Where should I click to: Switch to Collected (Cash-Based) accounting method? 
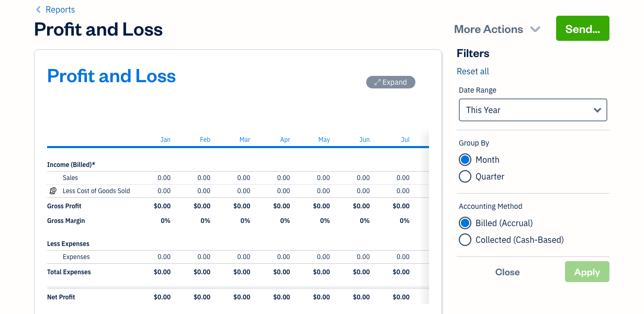(x=465, y=240)
